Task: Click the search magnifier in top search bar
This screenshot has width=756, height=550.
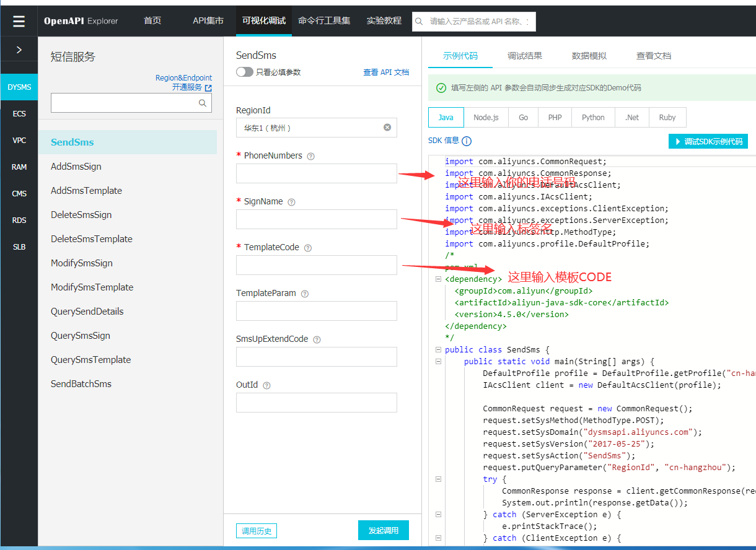Action: [x=420, y=21]
